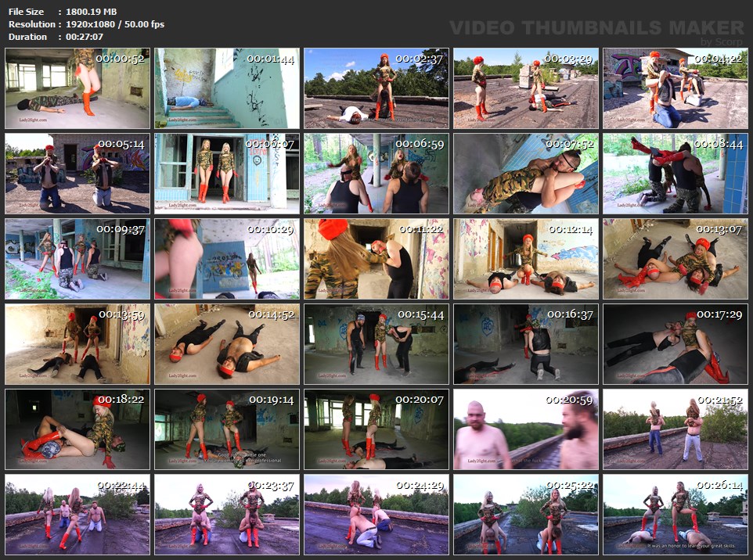
Task: Click the frame stamped 00:04:22
Action: [x=675, y=88]
